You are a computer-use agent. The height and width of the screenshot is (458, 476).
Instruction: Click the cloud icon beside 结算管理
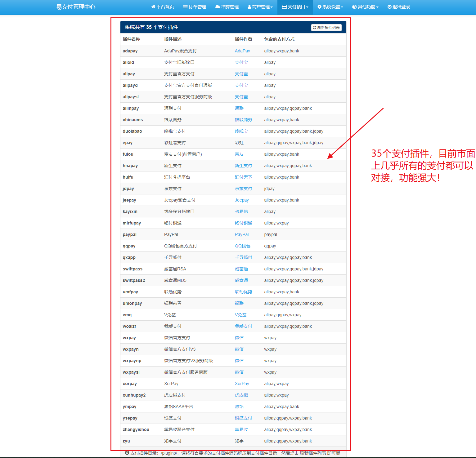[218, 7]
